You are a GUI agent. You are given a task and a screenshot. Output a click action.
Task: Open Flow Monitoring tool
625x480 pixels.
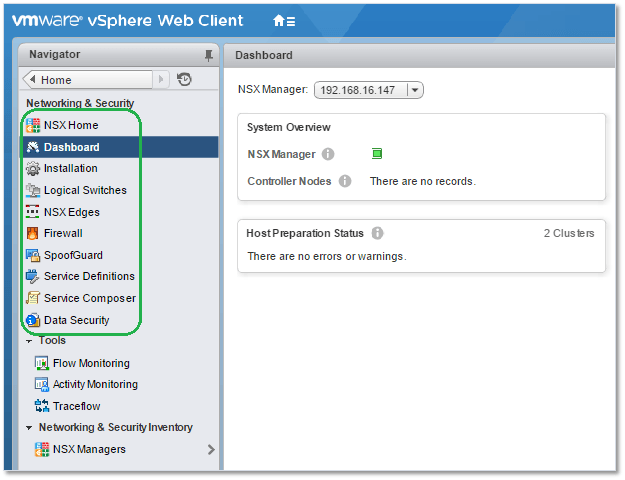click(x=91, y=363)
